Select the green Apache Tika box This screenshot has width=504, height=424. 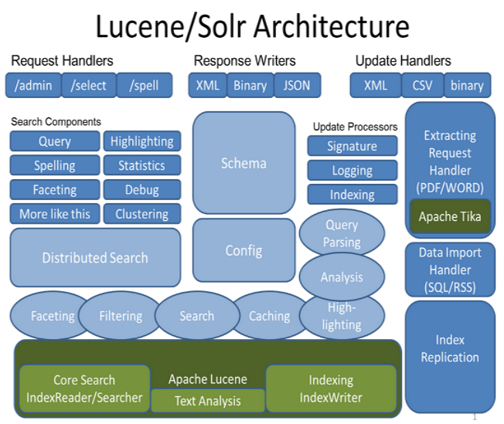coord(450,216)
